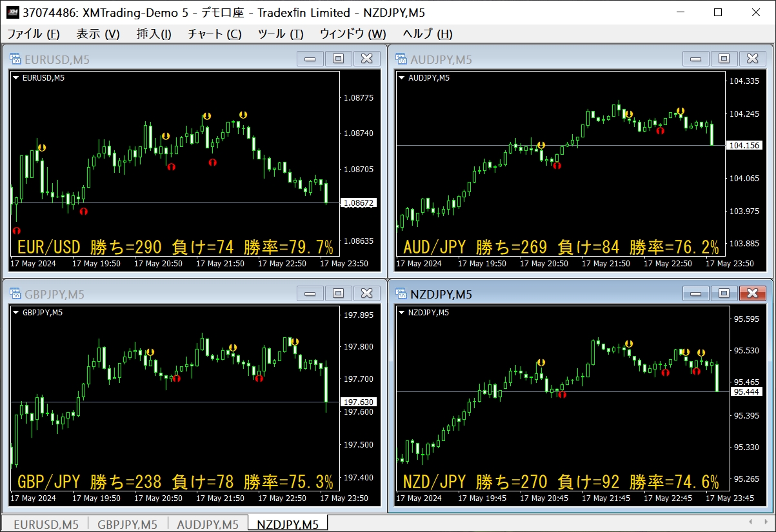Switch to the GBPJPY,M5 bottom tab
This screenshot has width=776, height=532.
tap(128, 524)
